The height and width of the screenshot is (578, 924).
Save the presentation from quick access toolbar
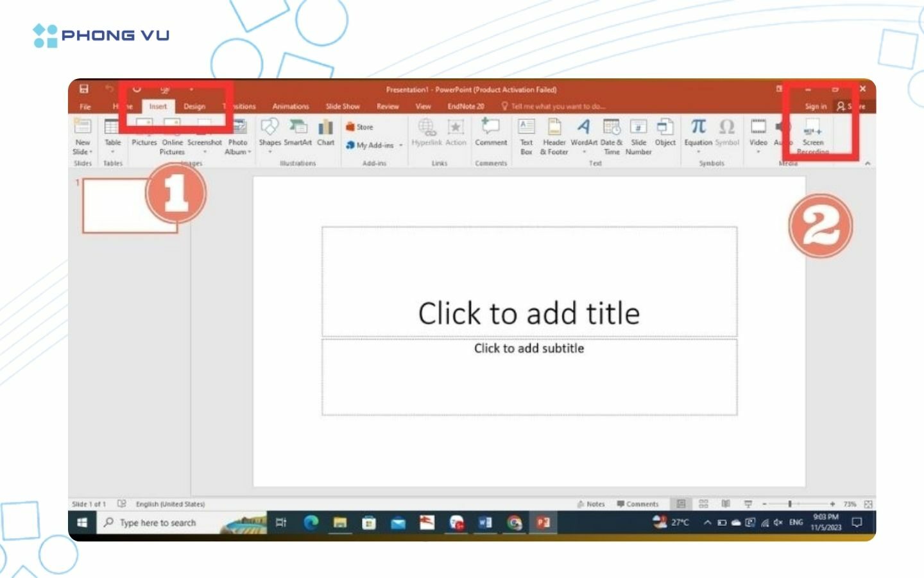[84, 89]
